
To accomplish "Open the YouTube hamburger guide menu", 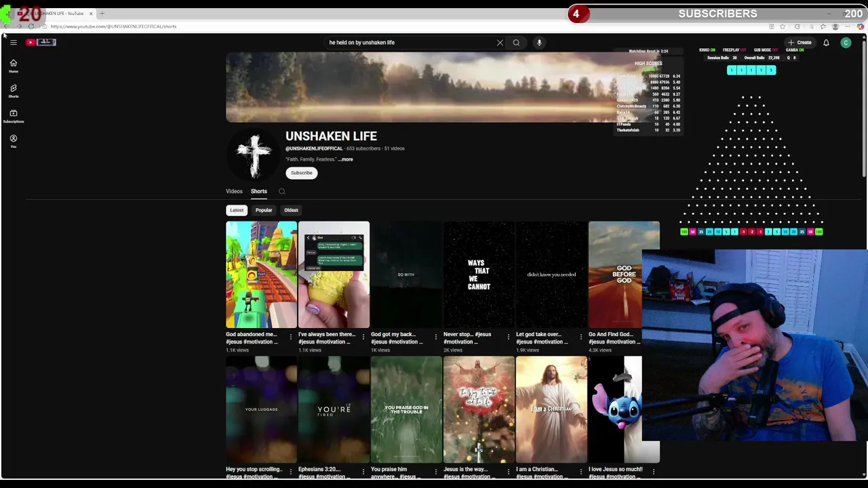I will 13,42.
